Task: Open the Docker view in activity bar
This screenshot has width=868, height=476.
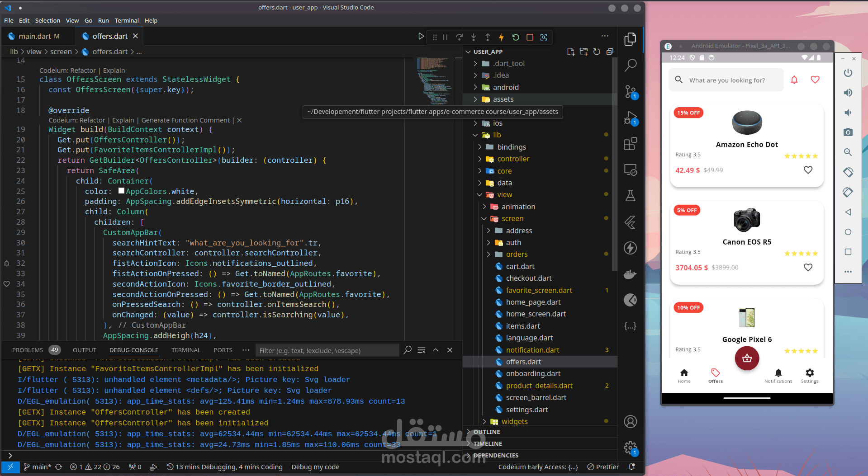Action: (x=630, y=274)
